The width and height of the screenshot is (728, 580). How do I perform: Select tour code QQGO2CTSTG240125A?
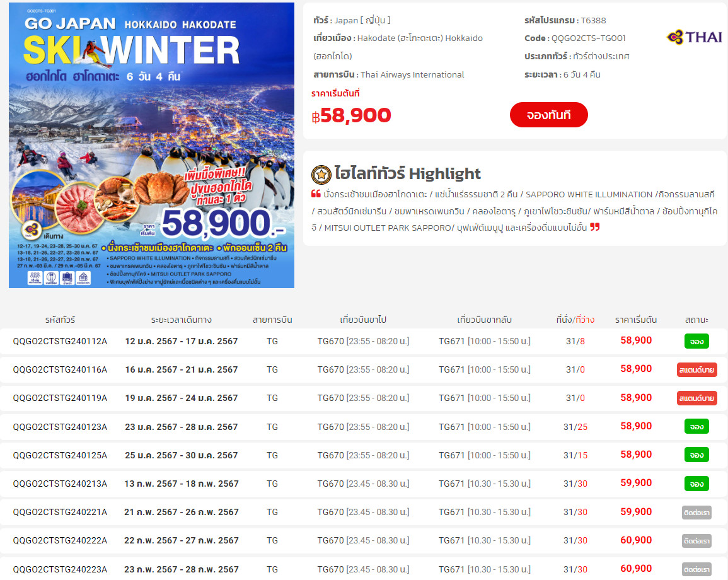(60, 455)
